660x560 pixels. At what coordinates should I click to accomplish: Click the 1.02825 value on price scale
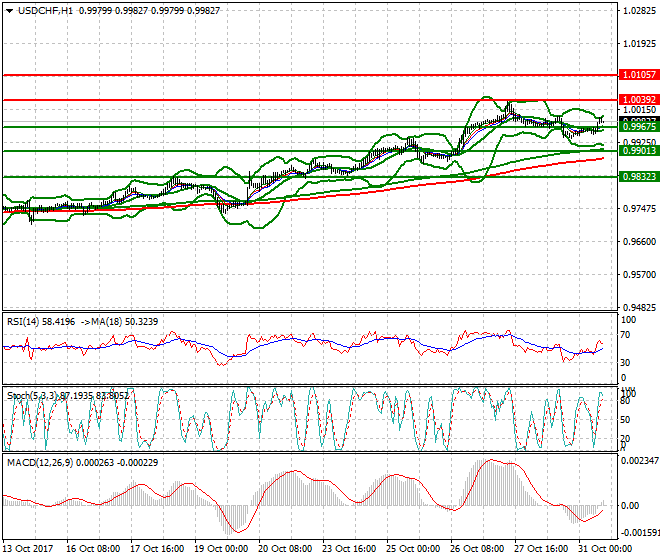[x=638, y=11]
